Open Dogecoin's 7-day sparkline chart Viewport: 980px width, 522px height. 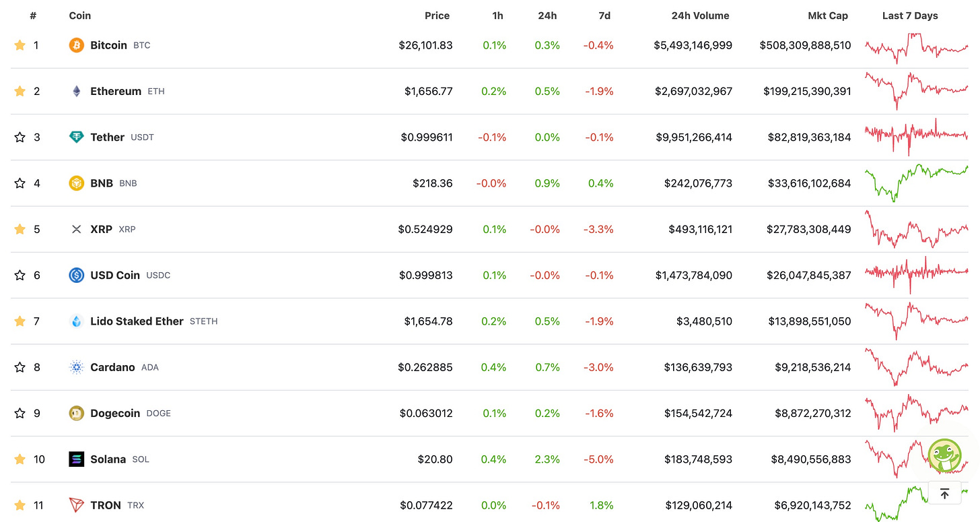click(x=917, y=413)
